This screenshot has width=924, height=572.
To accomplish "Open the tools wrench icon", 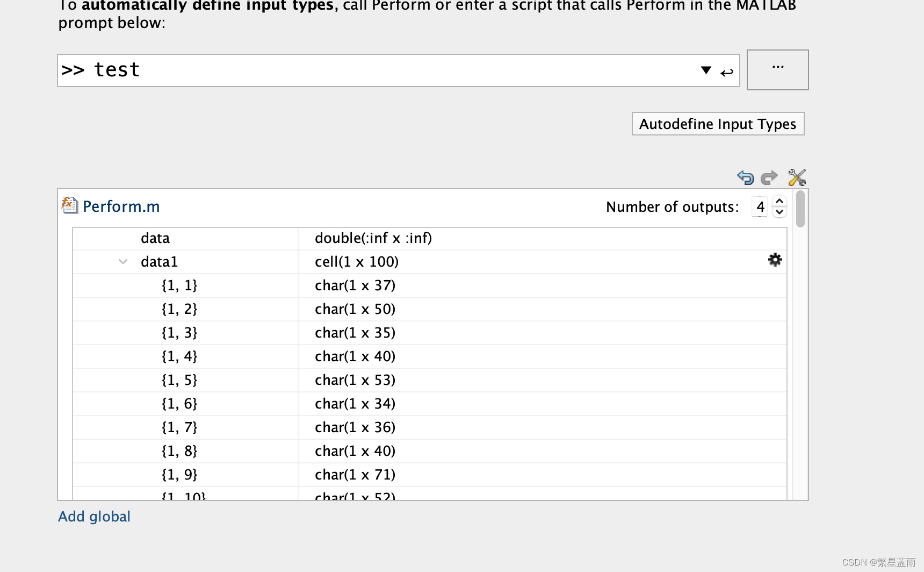I will tap(797, 177).
